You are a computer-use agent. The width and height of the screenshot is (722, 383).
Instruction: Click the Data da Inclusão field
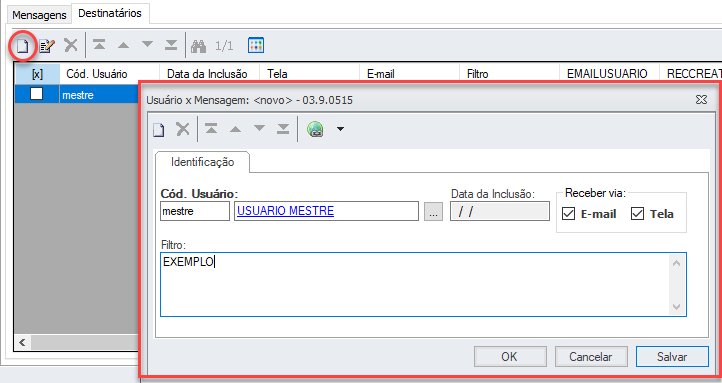(500, 211)
